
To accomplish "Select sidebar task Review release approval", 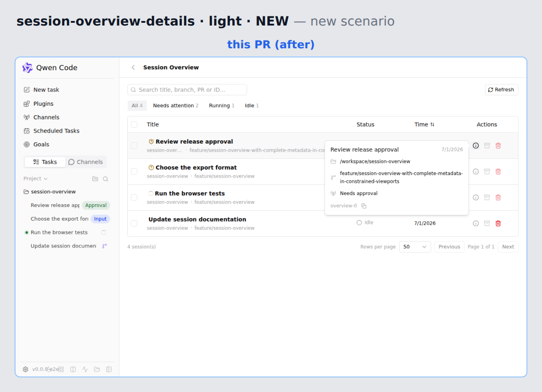I will 55,205.
